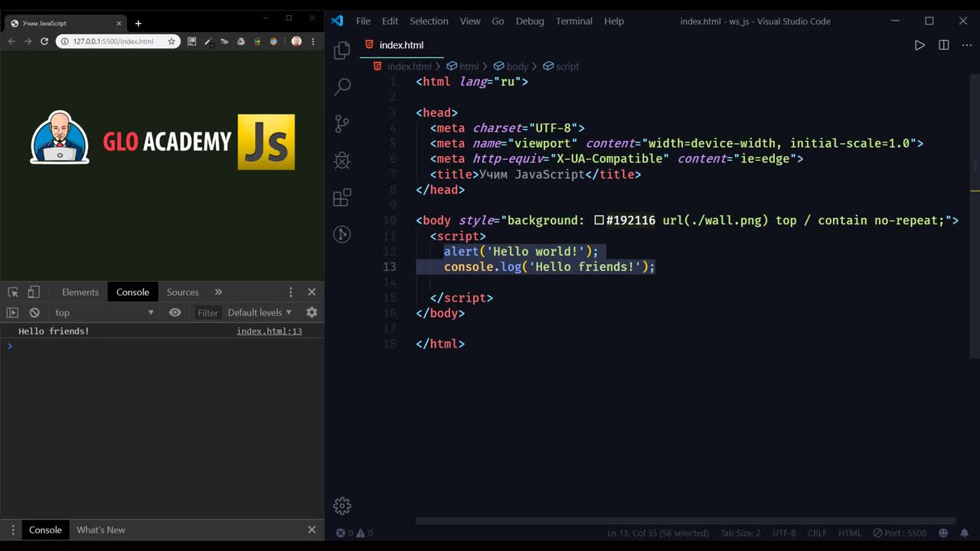
Task: Go back in the browser
Action: point(11,41)
